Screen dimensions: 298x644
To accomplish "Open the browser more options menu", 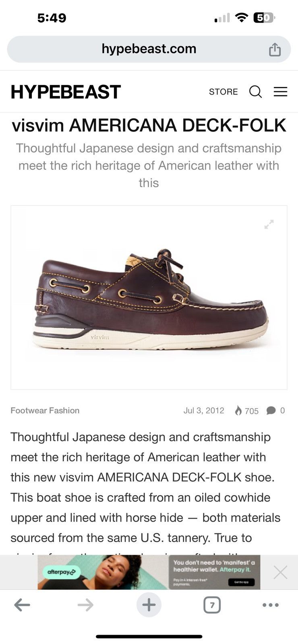I will (x=270, y=605).
